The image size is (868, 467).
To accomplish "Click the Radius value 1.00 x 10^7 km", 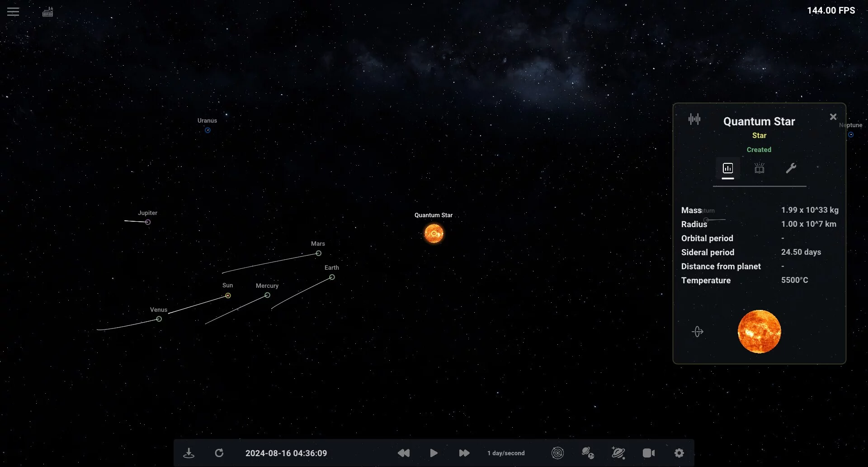I will coord(809,224).
